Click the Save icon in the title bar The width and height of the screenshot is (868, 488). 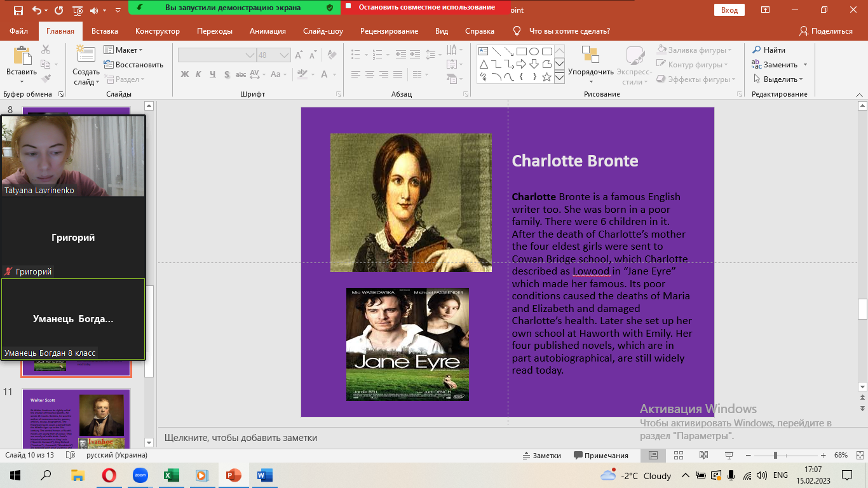18,10
